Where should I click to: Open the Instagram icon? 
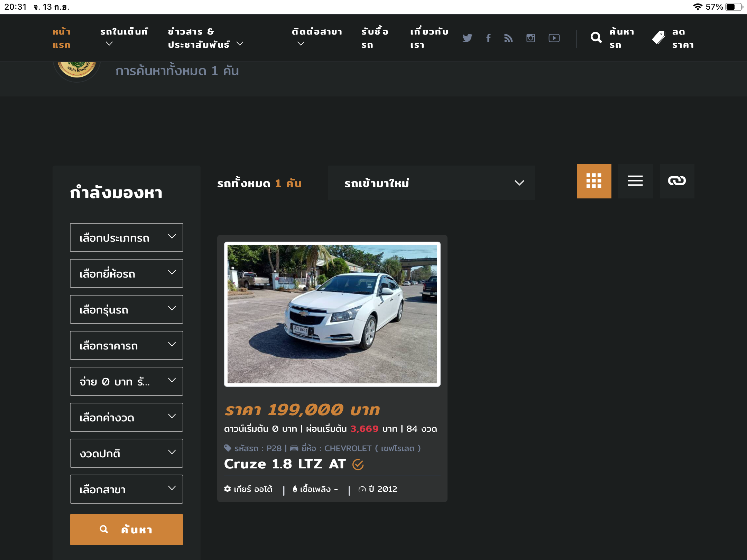click(x=531, y=38)
